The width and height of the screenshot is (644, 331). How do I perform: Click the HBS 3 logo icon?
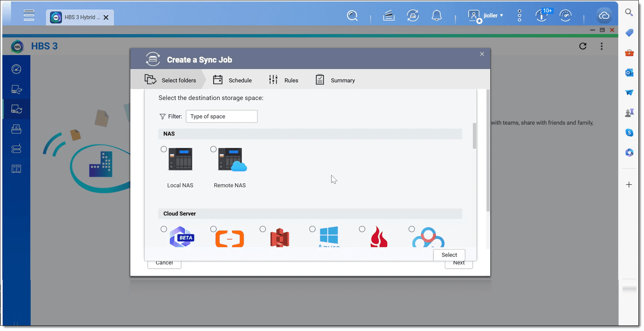tap(17, 46)
